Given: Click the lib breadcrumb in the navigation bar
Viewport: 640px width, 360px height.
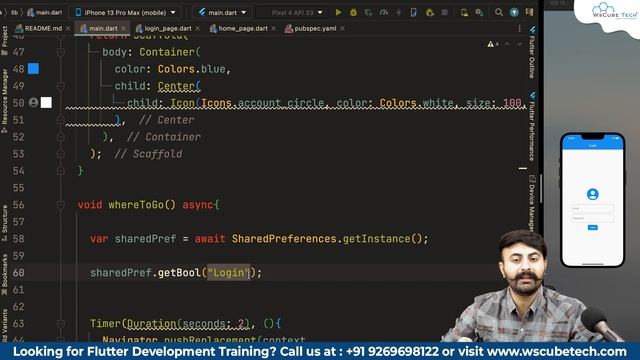Looking at the screenshot, I should point(14,13).
